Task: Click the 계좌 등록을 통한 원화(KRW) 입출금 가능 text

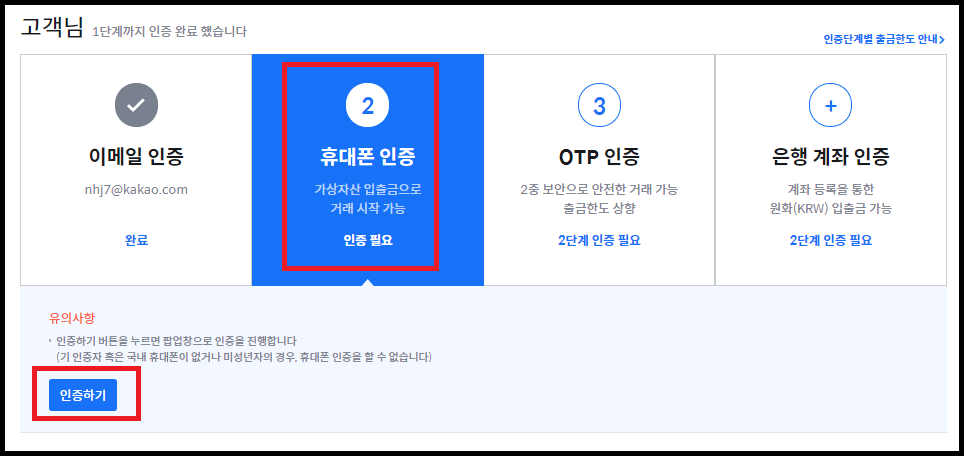Action: pos(831,199)
